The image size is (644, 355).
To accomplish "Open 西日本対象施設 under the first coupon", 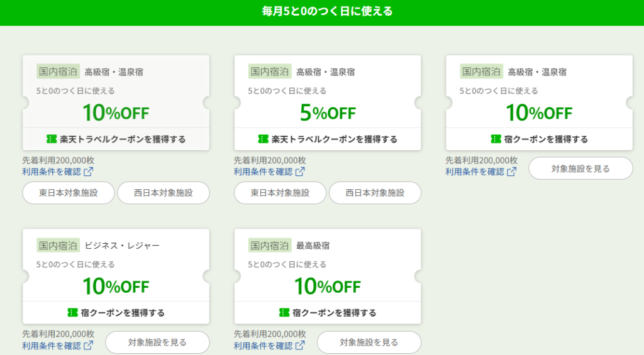I will pos(164,193).
